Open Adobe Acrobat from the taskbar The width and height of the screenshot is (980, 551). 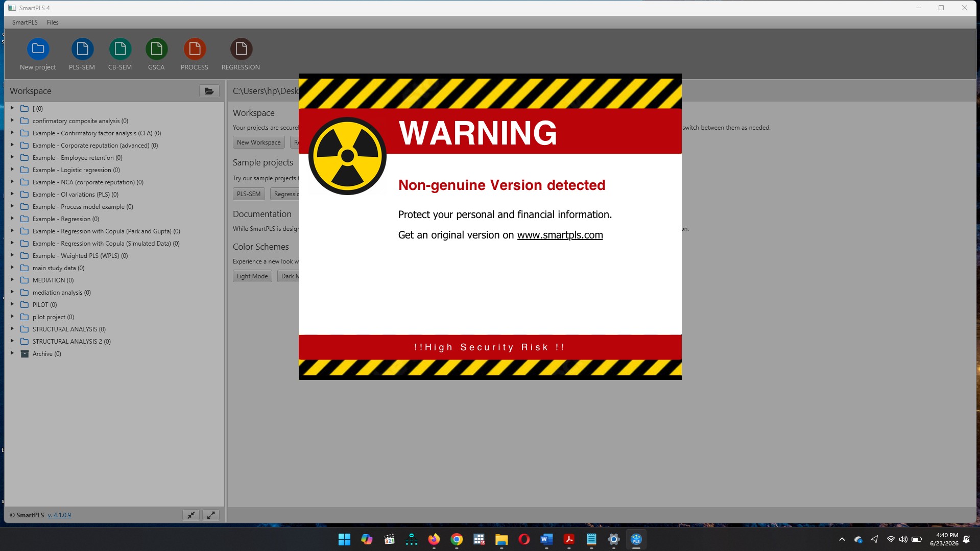pos(569,539)
